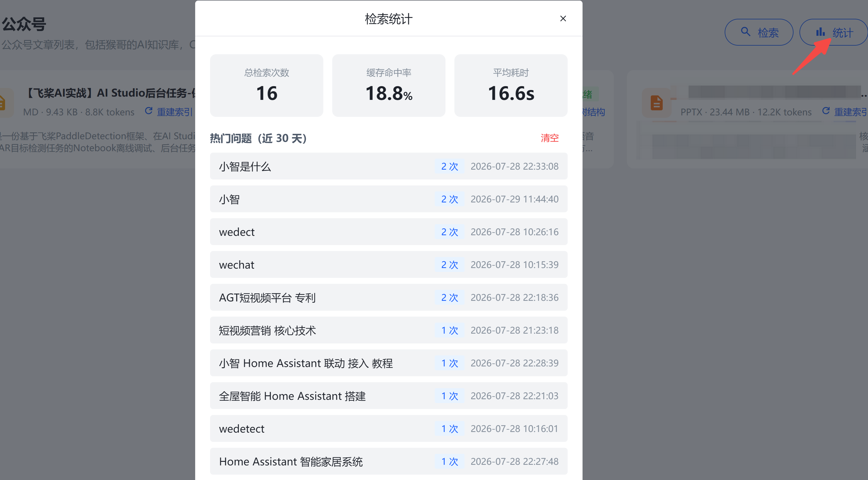The image size is (868, 480).
Task: Click the 1 次 badge for 短视频营销 核心技术
Action: pos(450,330)
